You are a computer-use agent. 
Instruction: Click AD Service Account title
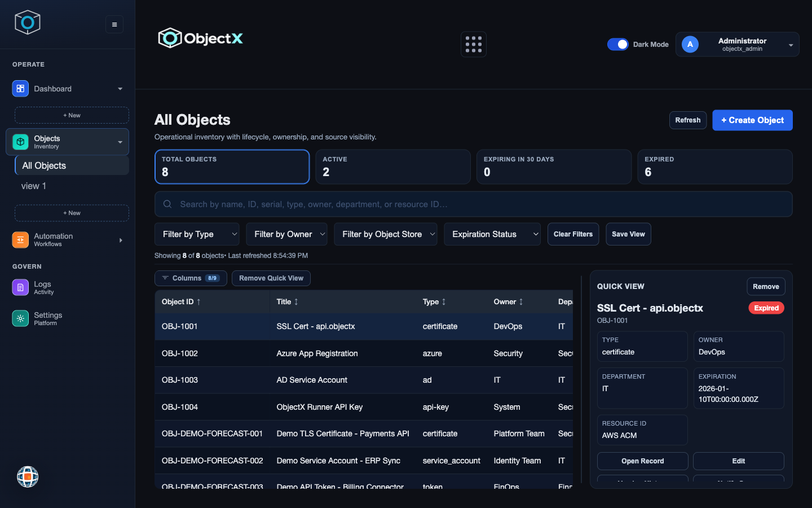pyautogui.click(x=312, y=380)
